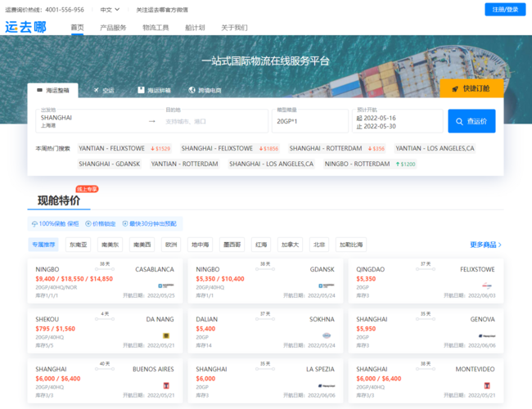Open the 中文 language dropdown

pyautogui.click(x=110, y=10)
